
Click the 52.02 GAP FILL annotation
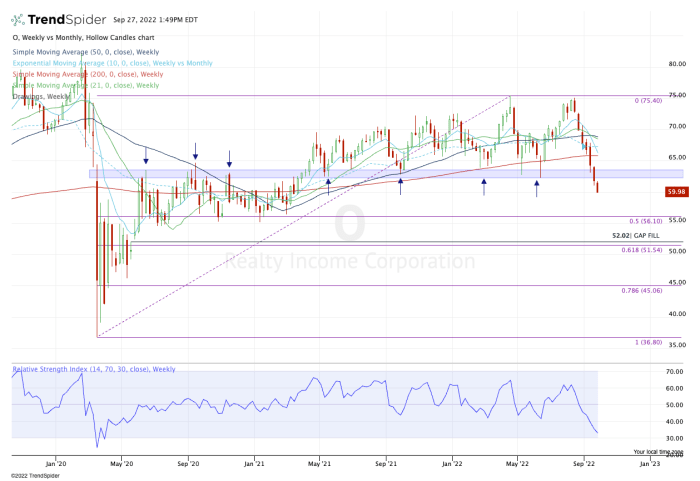634,235
